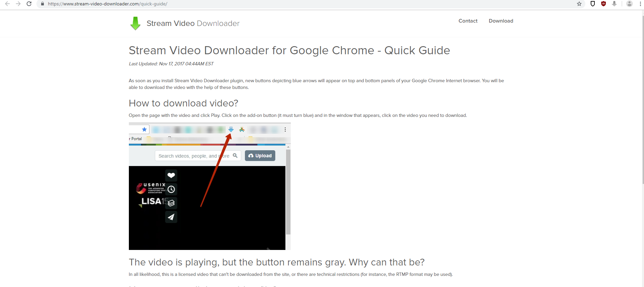Click the secure padlock icon
This screenshot has width=644, height=287.
point(43,4)
